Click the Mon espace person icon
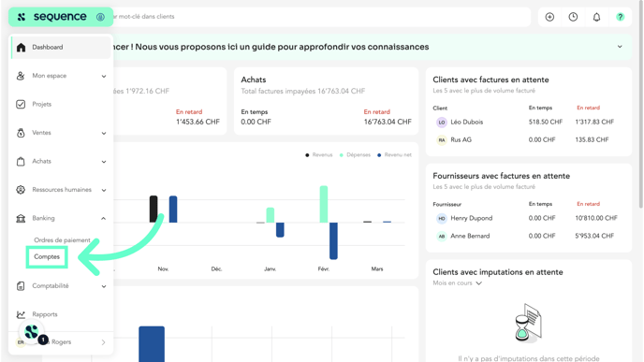644x362 pixels. click(21, 76)
